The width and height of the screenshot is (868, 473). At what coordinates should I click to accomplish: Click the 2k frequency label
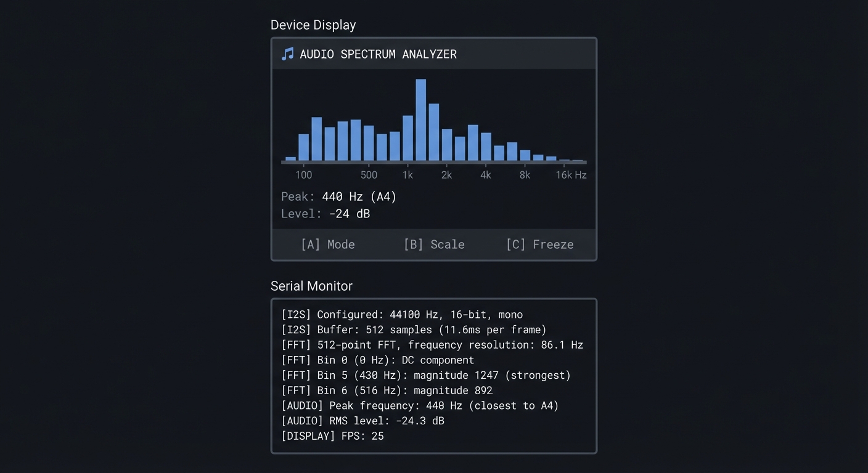(x=446, y=174)
